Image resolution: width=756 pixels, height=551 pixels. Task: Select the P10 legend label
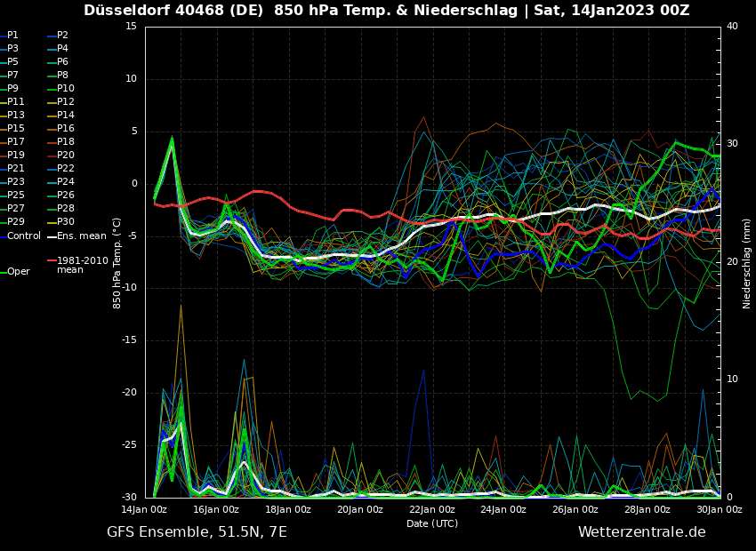coord(66,89)
